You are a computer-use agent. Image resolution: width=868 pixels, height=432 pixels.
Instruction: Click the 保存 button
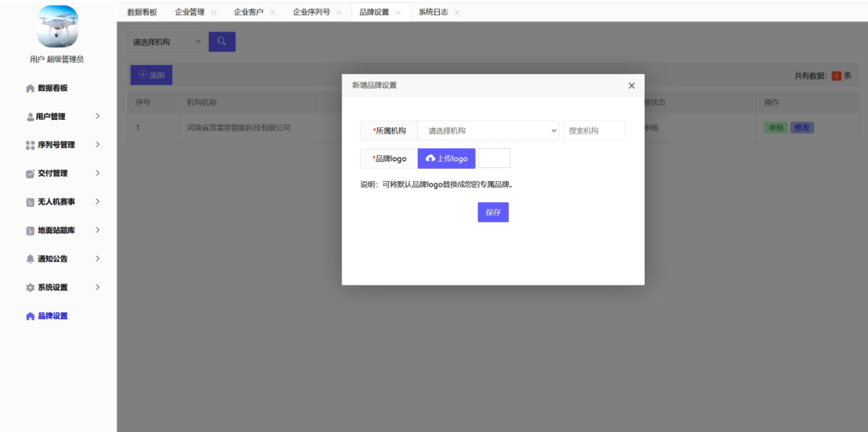point(493,212)
